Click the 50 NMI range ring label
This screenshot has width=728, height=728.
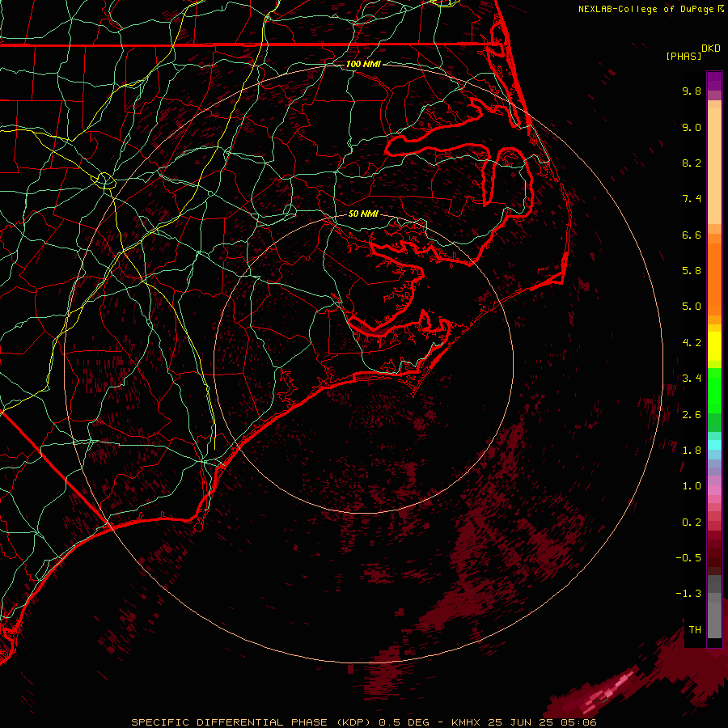pyautogui.click(x=363, y=214)
